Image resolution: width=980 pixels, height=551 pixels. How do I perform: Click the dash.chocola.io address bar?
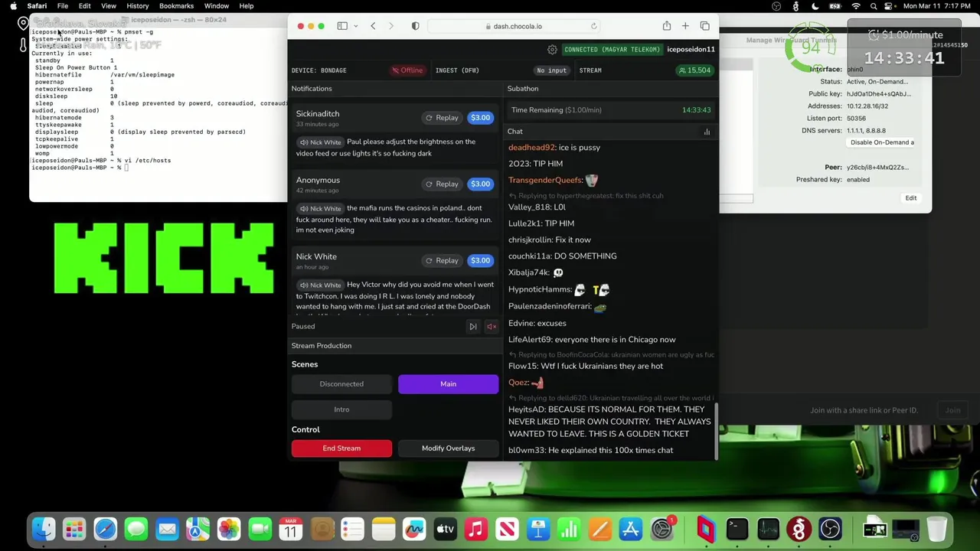pos(513,26)
